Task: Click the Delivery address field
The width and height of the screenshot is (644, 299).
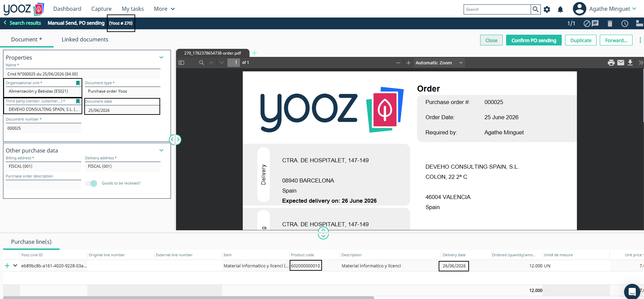Action: [123, 166]
